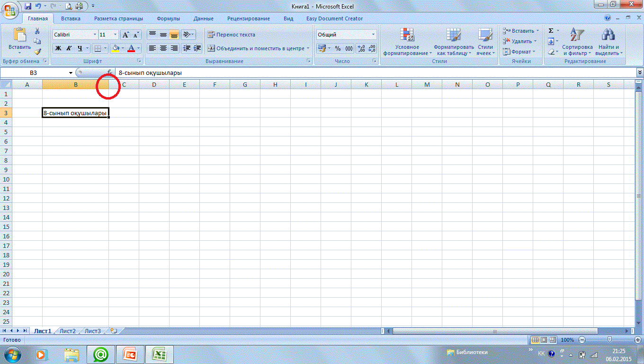Open Форматировать как таблицу gallery
644x364 pixels.
point(454,42)
